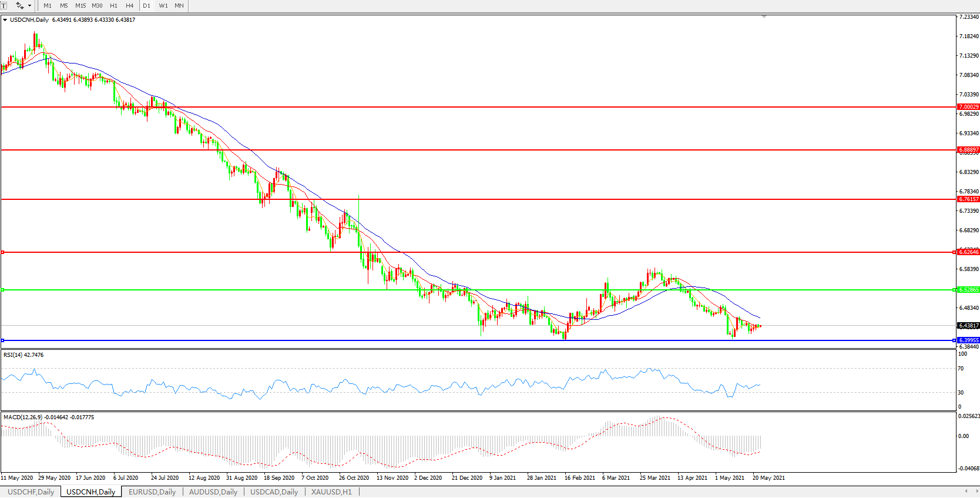Open the USDCHF,Daily chart tab
Viewport: 980px width, 498px height.
31,492
